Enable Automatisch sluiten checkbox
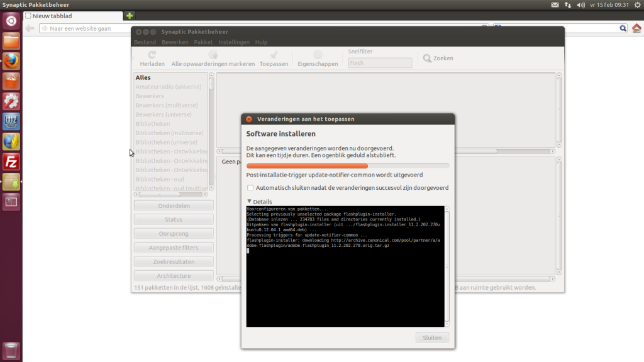 pos(250,188)
